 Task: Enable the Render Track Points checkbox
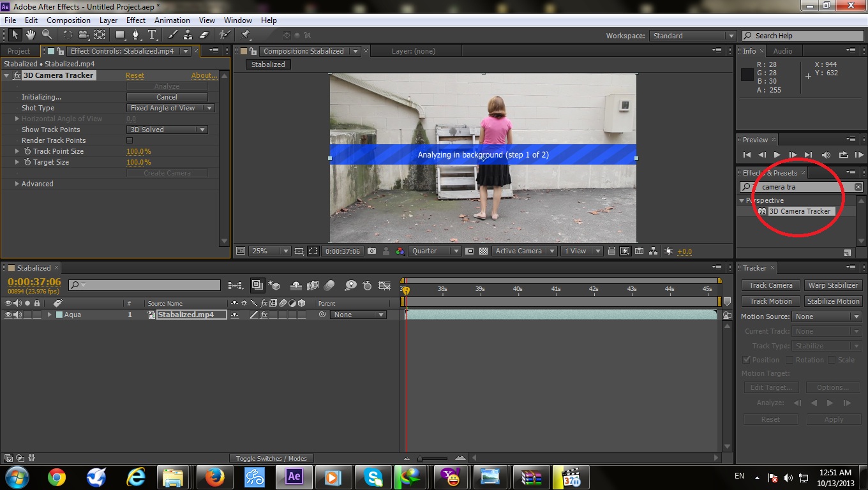click(x=130, y=140)
